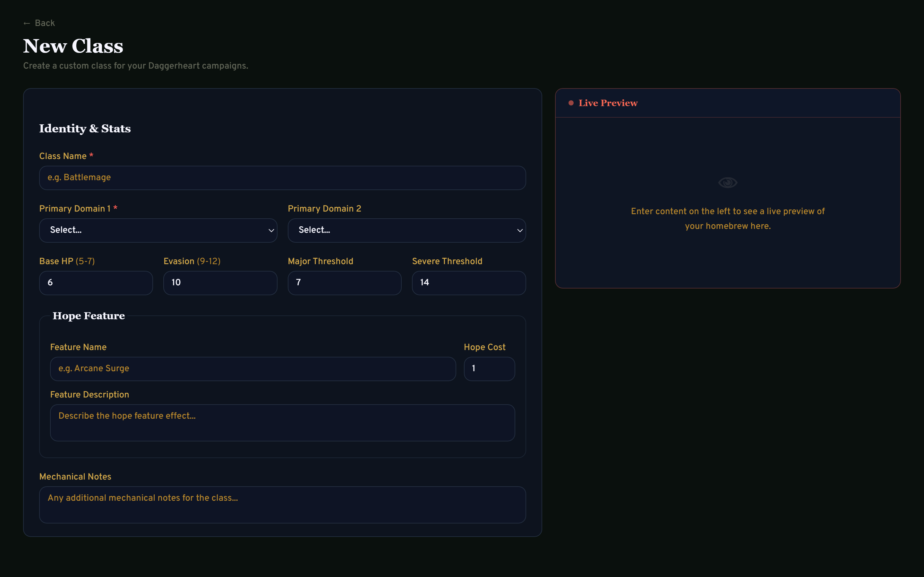Open the Primary Domain 2 dropdown
Viewport: 924px width, 577px height.
click(x=406, y=230)
